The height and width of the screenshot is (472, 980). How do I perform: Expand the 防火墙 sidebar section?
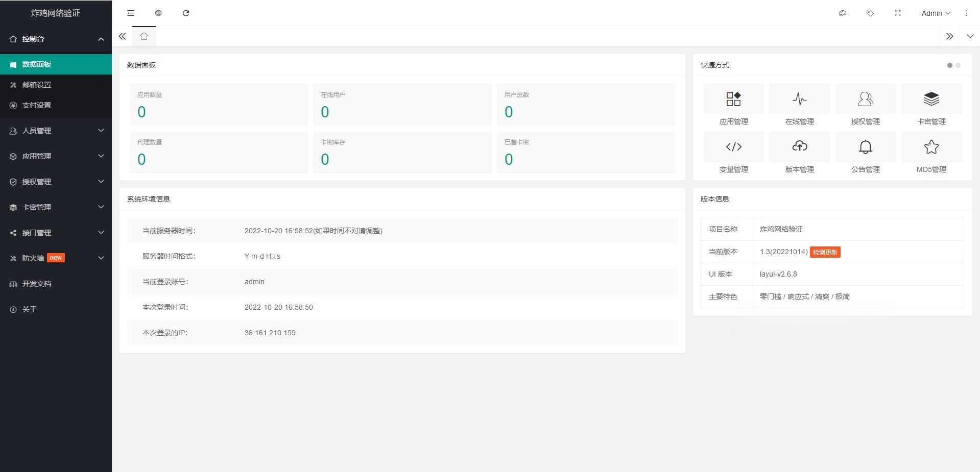[56, 258]
